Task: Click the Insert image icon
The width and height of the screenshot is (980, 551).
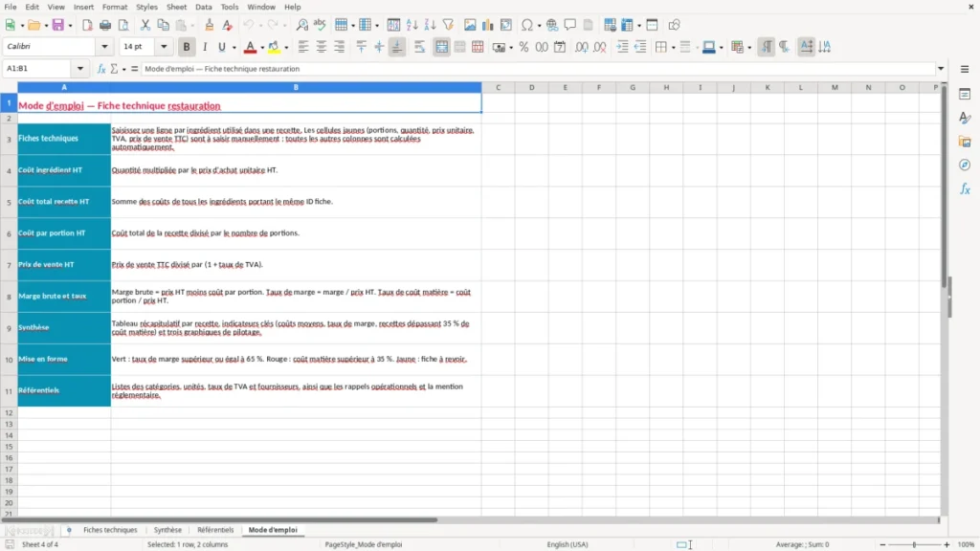Action: [470, 25]
